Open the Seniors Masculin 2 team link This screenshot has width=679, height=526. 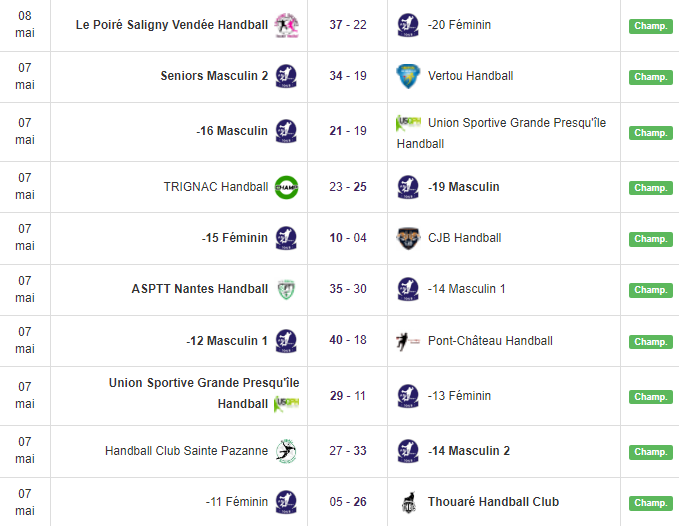(x=214, y=76)
